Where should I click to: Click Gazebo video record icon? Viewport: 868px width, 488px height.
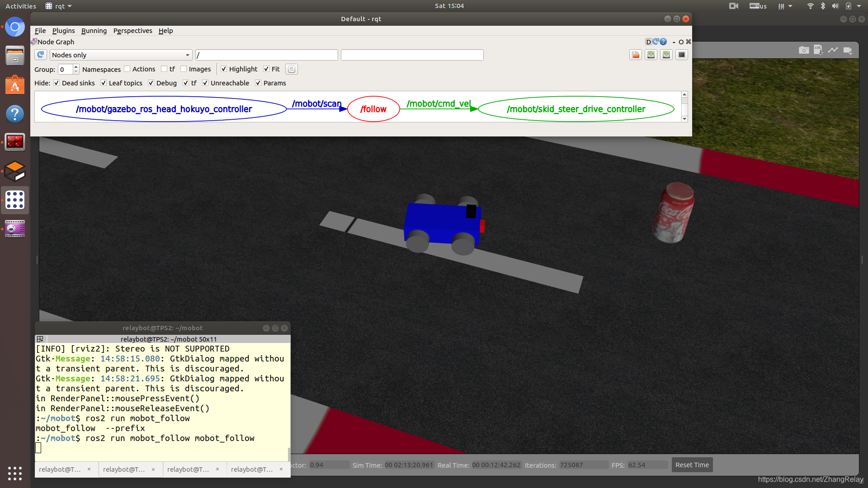tap(848, 50)
